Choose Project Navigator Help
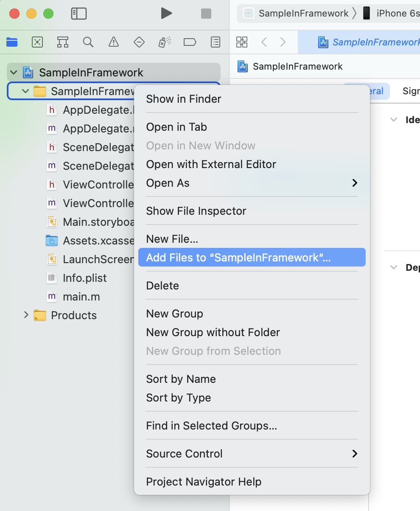This screenshot has height=511, width=420. point(252,482)
